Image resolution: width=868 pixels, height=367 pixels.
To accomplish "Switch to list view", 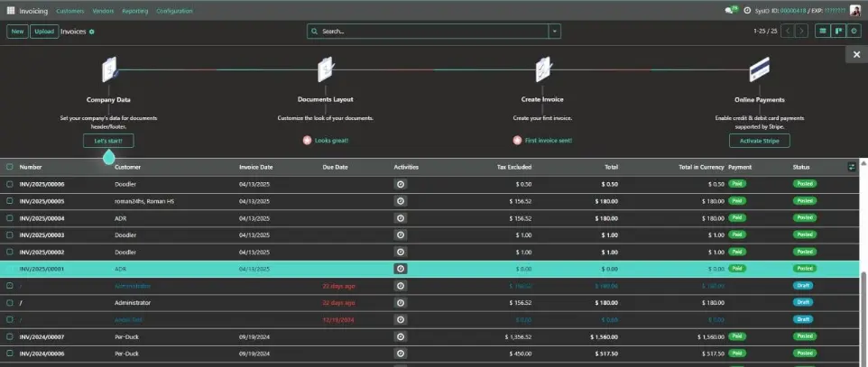I will (x=822, y=31).
